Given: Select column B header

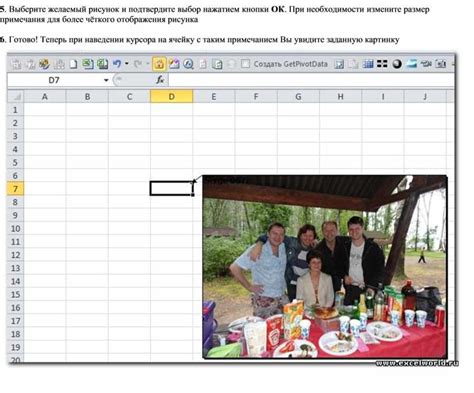Looking at the screenshot, I should 87,97.
